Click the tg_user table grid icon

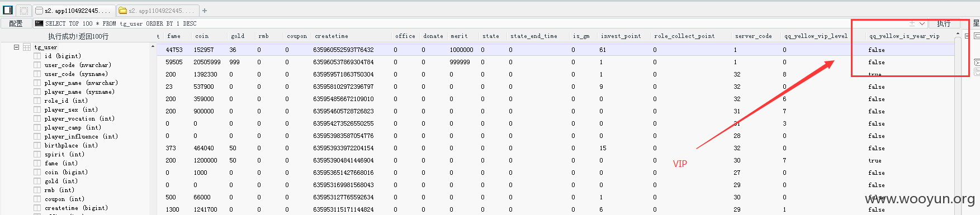(27, 47)
